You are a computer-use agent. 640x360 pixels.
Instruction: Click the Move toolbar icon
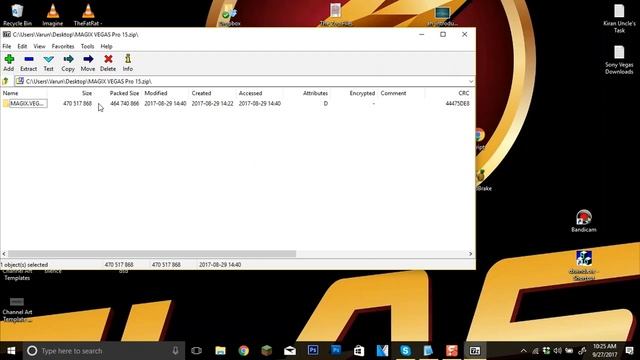click(88, 63)
